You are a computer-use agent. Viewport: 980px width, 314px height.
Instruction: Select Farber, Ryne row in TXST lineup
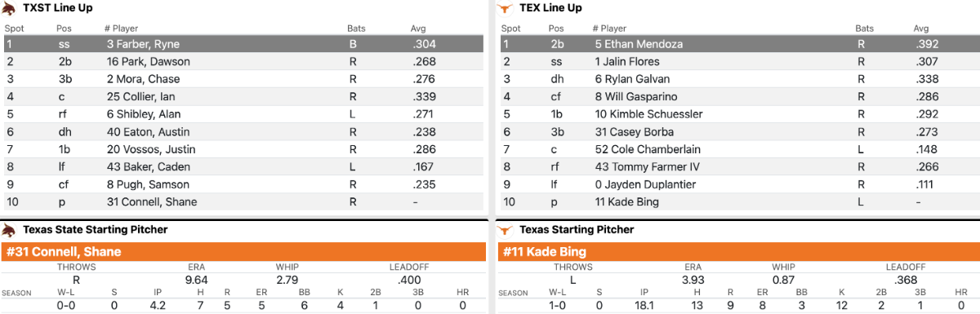(x=244, y=44)
